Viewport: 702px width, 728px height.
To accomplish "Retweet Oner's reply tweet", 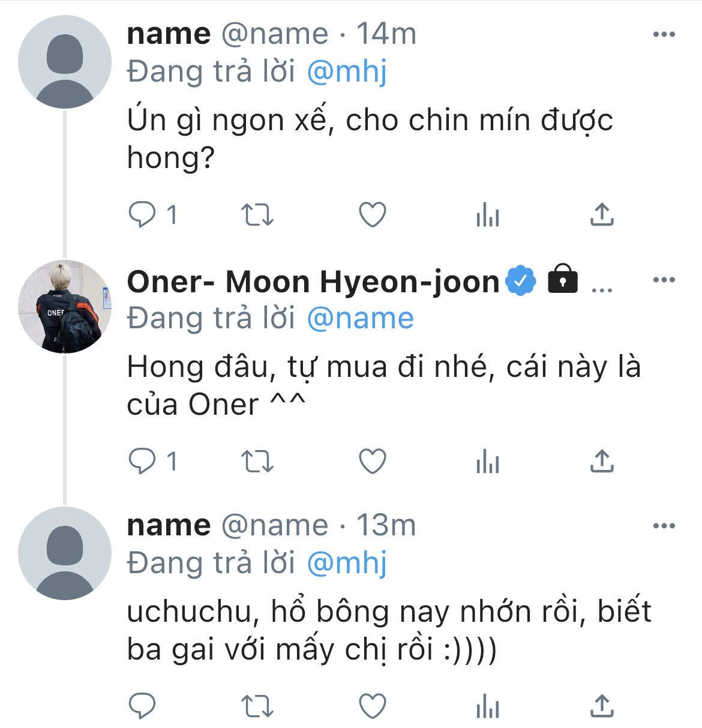I will click(257, 462).
